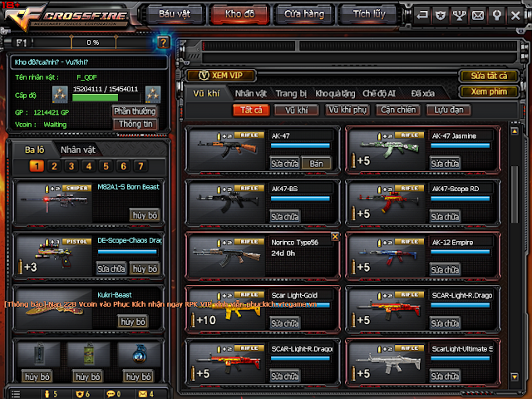Select the ScarLight-Ultimate weapon image
Viewport: 532px width, 399px height.
point(387,362)
